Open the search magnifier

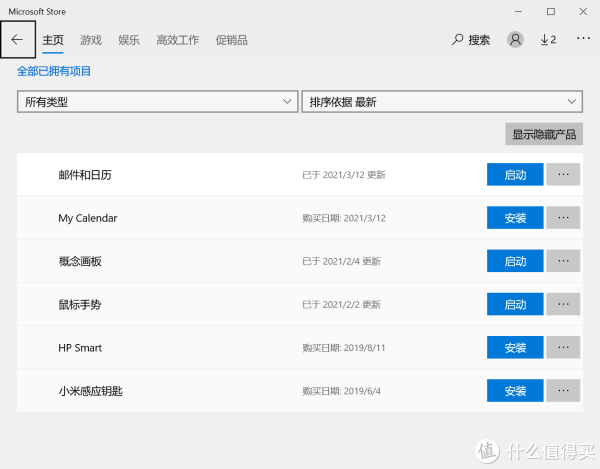457,39
